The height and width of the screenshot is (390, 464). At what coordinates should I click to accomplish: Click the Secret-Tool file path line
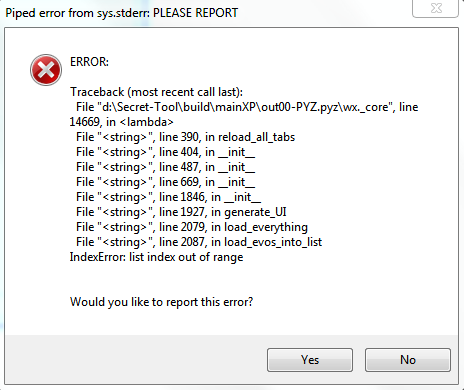[247, 107]
